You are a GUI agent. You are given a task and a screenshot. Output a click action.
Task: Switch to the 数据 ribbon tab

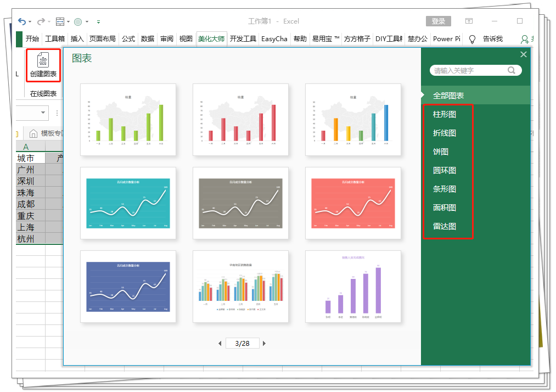[147, 39]
